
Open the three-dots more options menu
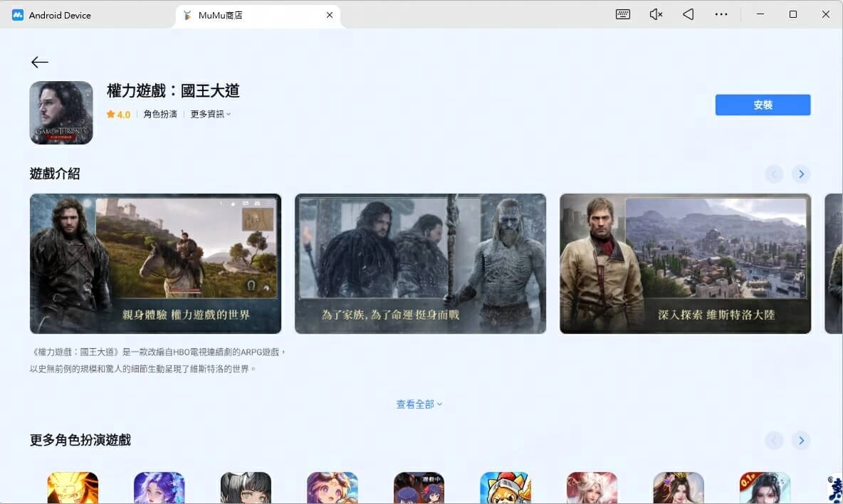721,14
